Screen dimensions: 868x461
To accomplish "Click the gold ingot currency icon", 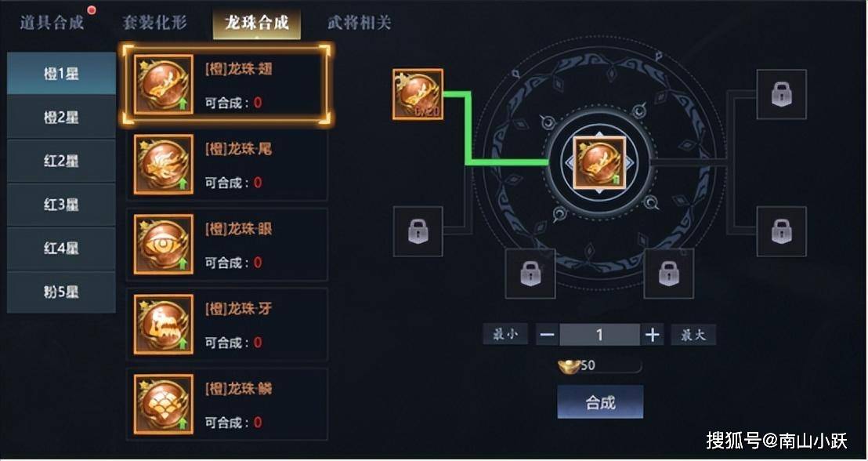I will (570, 365).
